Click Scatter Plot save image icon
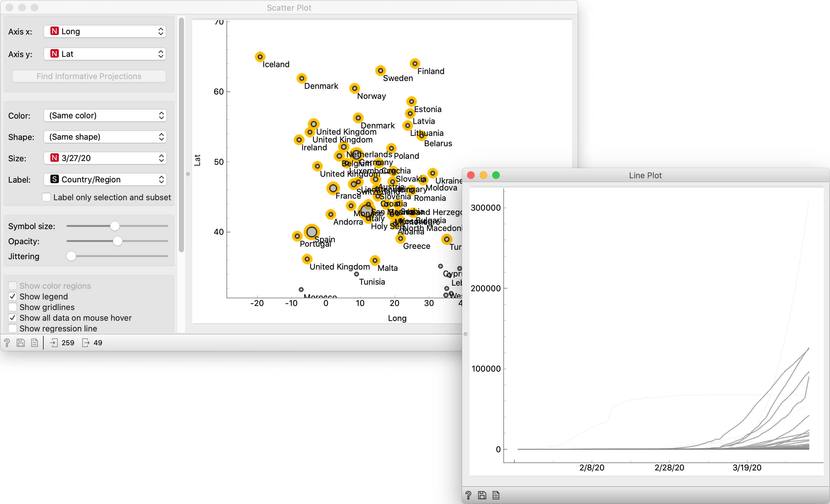This screenshot has height=504, width=830. [20, 343]
